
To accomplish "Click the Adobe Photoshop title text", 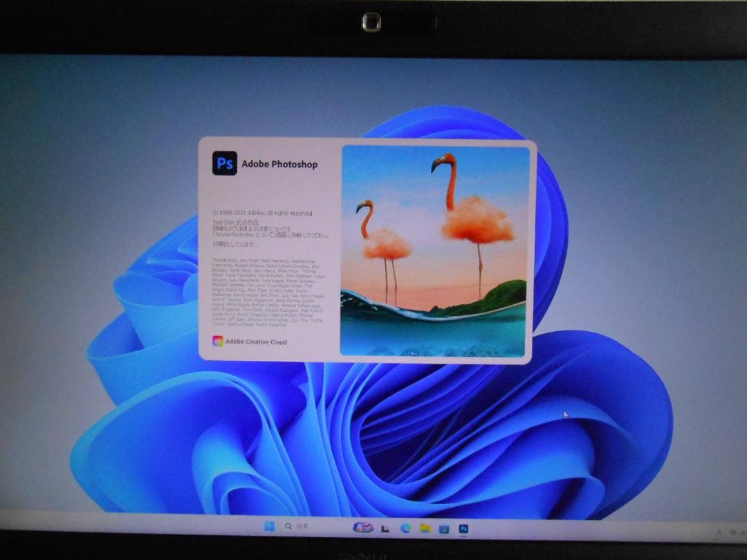I will click(279, 165).
